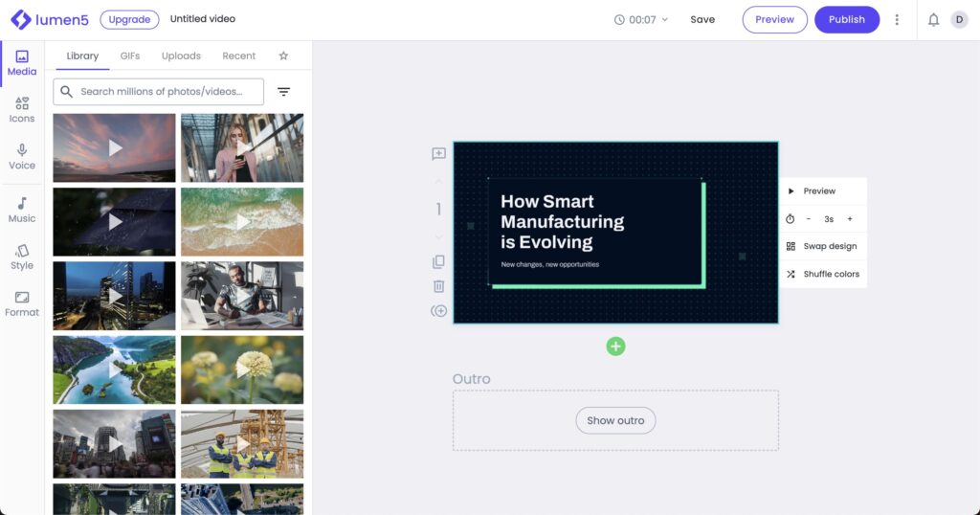Image resolution: width=980 pixels, height=515 pixels.
Task: Click the Lumen5 logo
Action: coord(50,19)
